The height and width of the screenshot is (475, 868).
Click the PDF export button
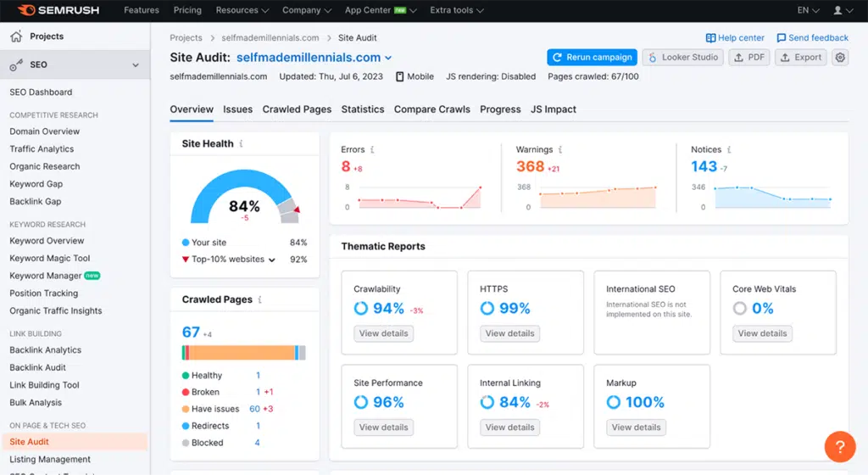tap(749, 57)
